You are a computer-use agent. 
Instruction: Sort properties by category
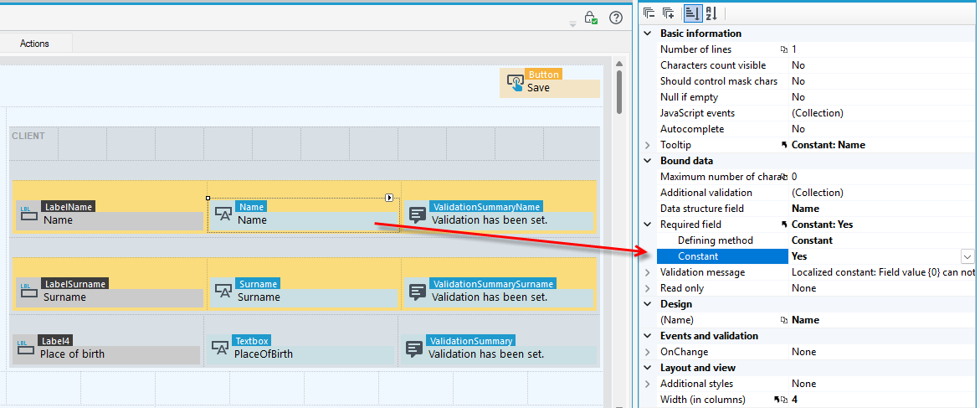tap(692, 13)
